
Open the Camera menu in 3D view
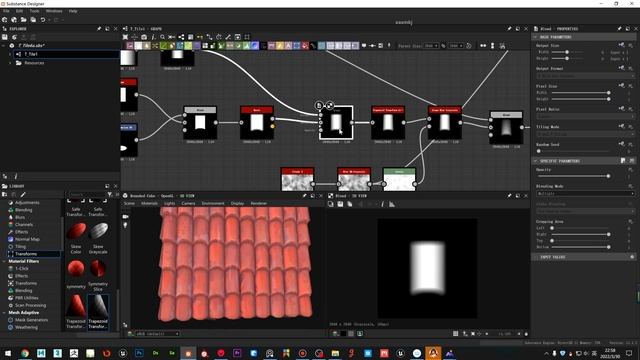188,203
